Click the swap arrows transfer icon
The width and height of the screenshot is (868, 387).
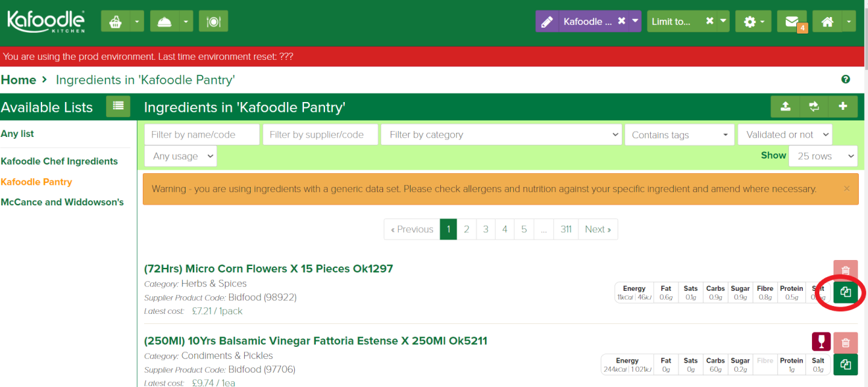point(814,107)
